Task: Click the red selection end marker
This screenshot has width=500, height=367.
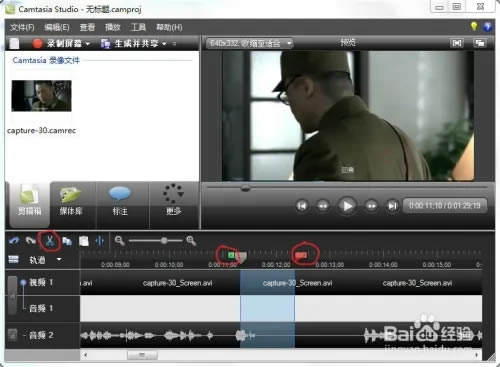Action: tap(301, 255)
